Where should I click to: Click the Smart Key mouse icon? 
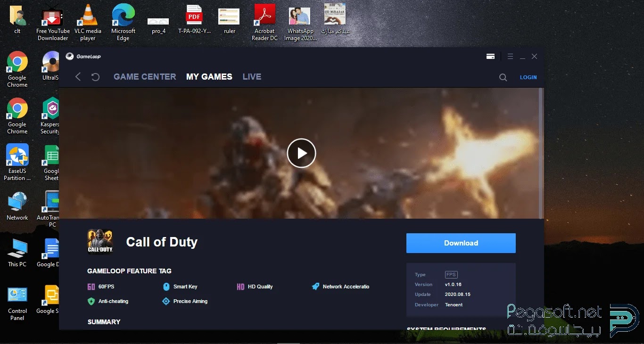pyautogui.click(x=166, y=287)
